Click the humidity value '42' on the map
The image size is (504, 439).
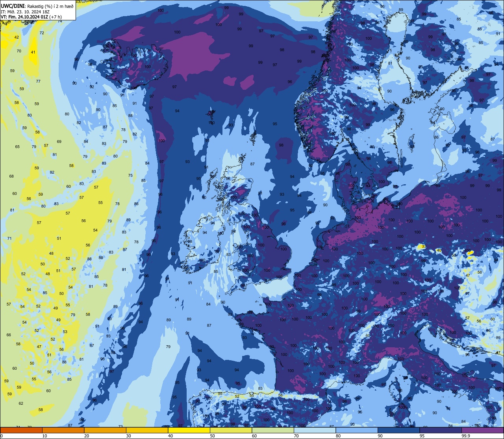17,37
